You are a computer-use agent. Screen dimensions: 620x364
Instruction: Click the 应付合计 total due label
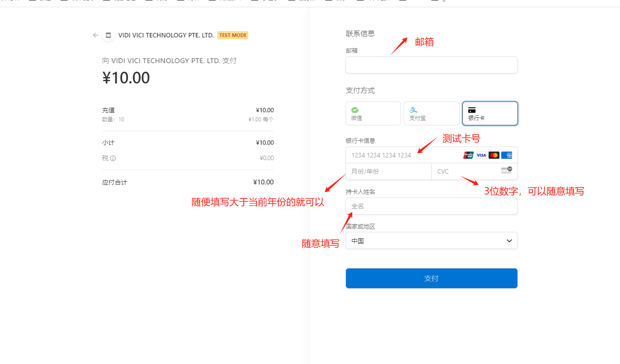[x=115, y=182]
